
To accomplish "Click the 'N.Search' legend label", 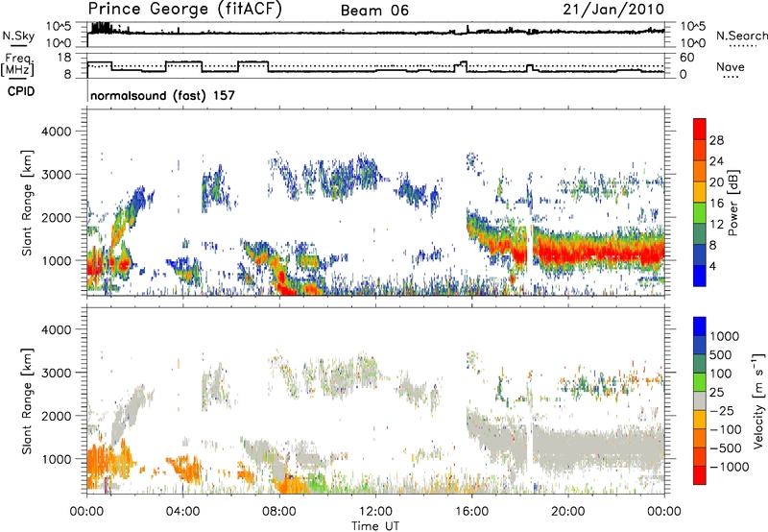I will tap(741, 36).
